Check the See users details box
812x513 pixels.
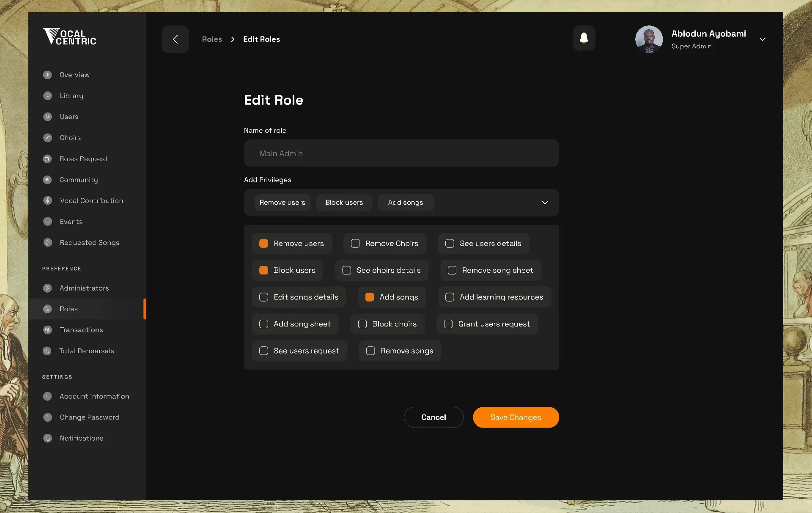[450, 243]
